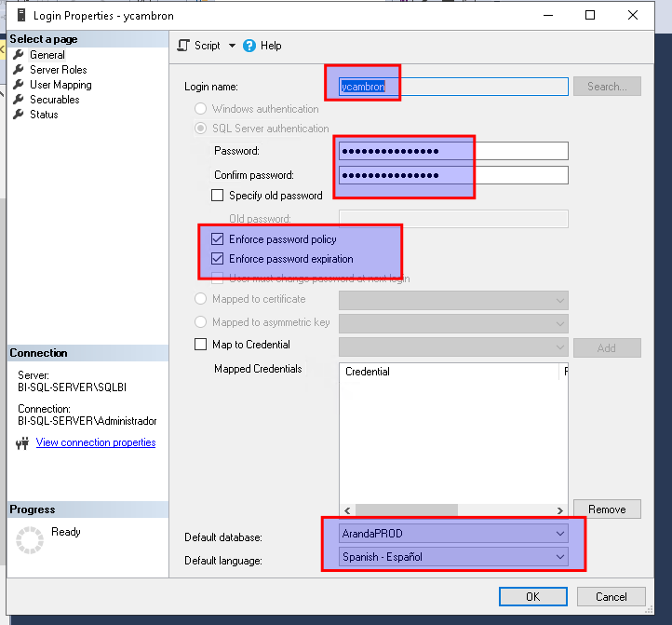Click the Cancel button
Screen dimensions: 672x625
[611, 596]
